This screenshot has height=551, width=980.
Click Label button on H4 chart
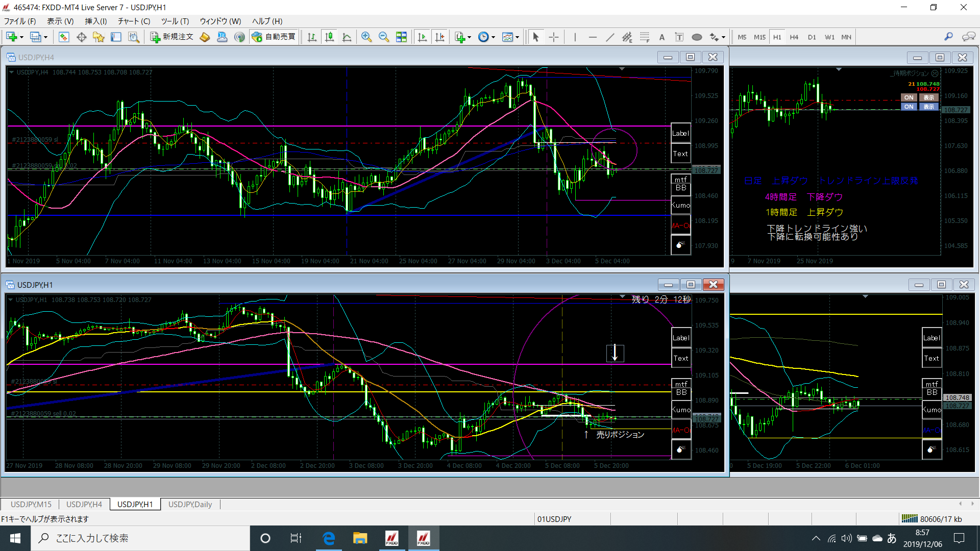[x=680, y=133]
